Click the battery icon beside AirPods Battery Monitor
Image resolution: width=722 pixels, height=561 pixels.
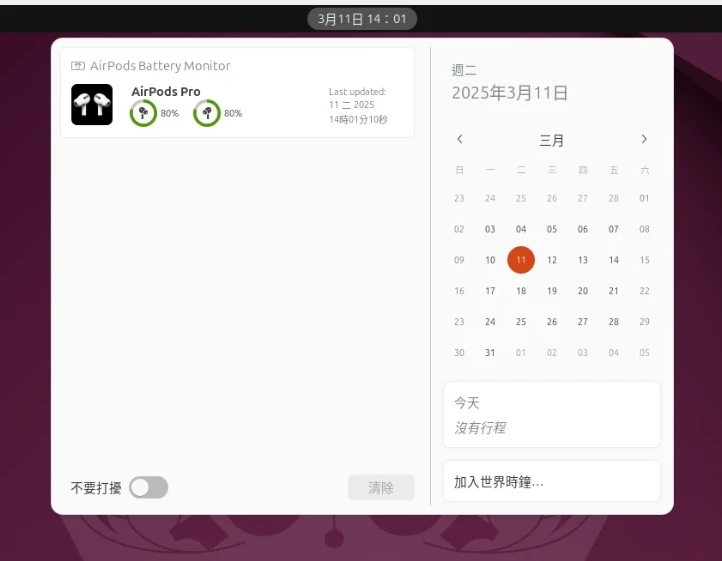pyautogui.click(x=78, y=66)
